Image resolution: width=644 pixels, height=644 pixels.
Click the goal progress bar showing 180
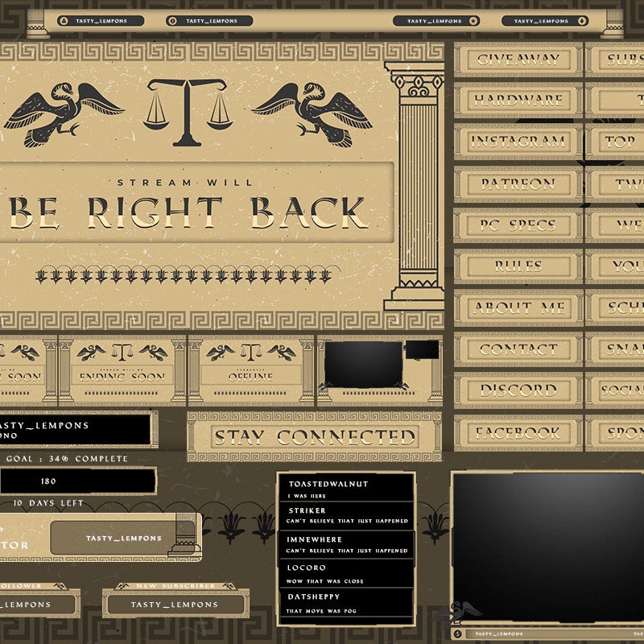pyautogui.click(x=77, y=481)
